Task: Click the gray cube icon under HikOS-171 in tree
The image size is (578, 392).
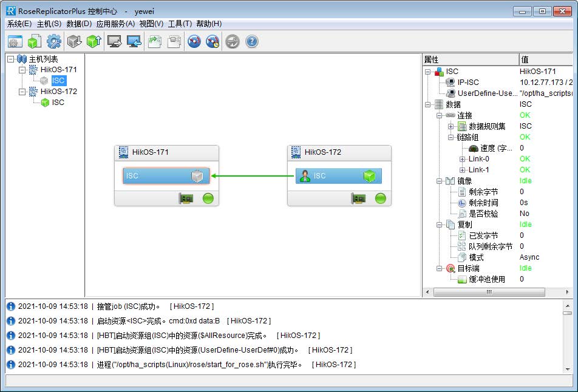Action: pos(44,81)
